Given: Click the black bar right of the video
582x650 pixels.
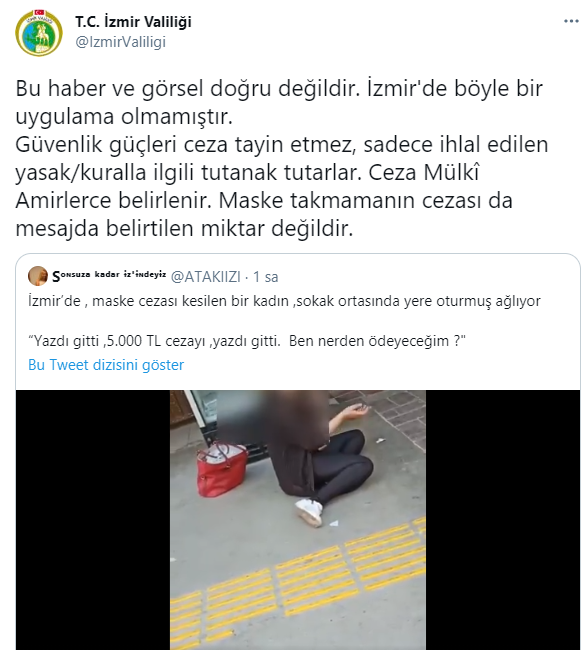Looking at the screenshot, I should (503, 520).
